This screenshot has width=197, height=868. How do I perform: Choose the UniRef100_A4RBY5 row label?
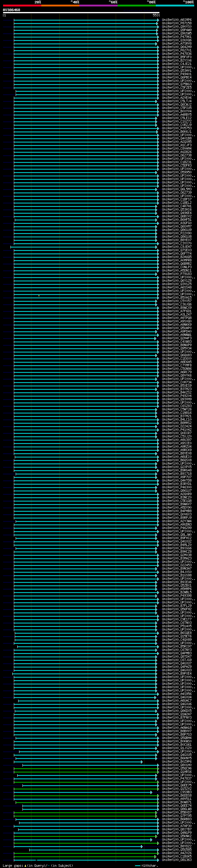177,115
